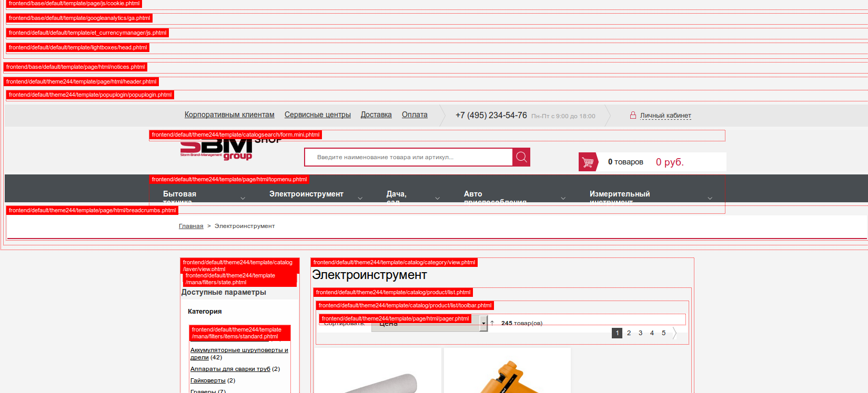The image size is (868, 393).
Task: Go to page 4 of results
Action: 652,333
